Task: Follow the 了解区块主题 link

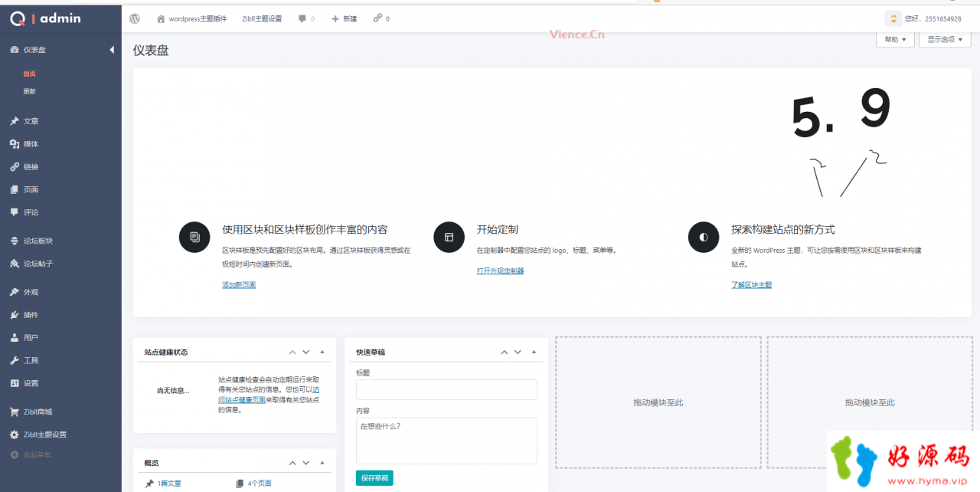Action: pos(752,285)
